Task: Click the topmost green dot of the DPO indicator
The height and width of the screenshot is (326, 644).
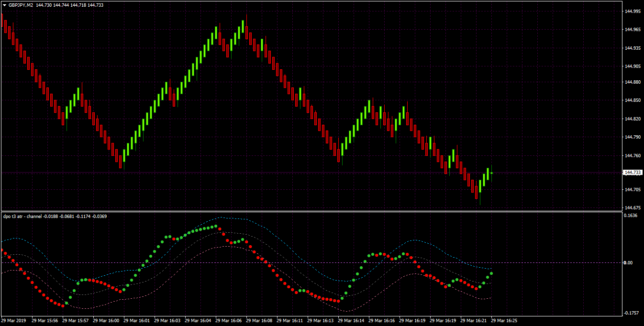Action: point(216,226)
